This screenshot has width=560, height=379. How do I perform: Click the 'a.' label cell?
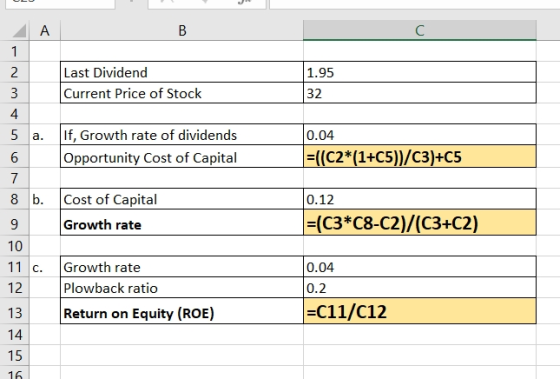tap(45, 135)
